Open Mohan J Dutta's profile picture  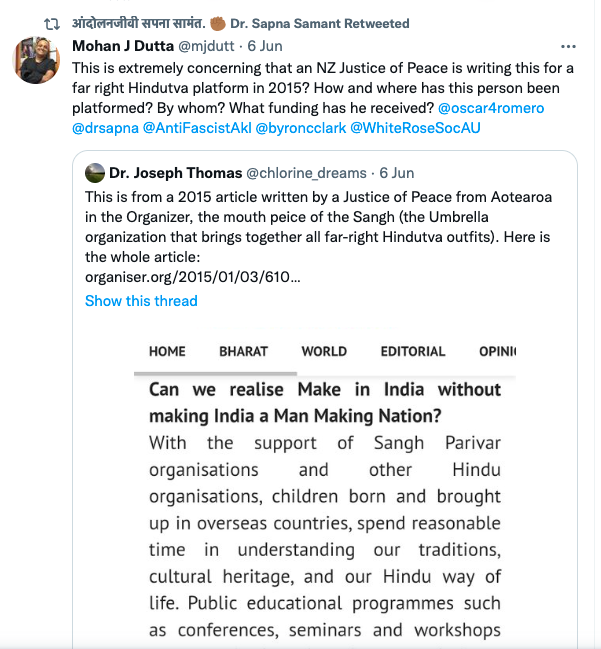[x=36, y=63]
